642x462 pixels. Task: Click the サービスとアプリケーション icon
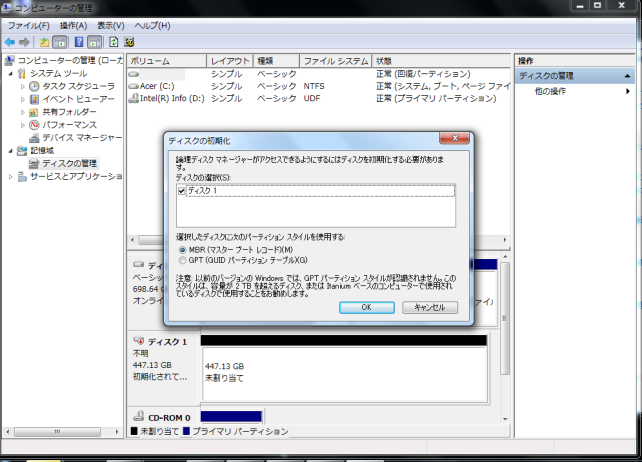pyautogui.click(x=22, y=177)
